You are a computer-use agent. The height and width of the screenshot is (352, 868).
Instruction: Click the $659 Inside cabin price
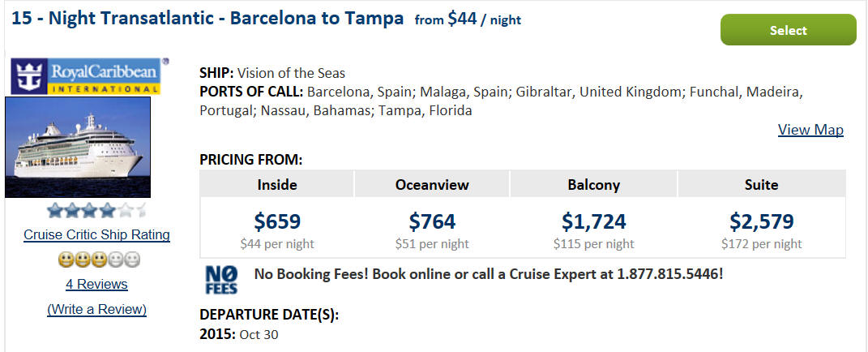click(x=277, y=221)
